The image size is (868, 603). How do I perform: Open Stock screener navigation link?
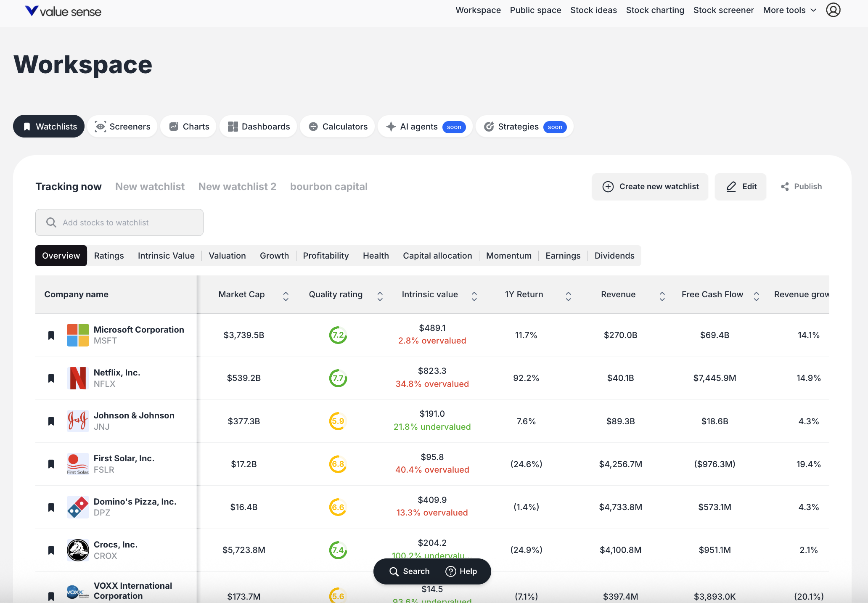(x=723, y=10)
